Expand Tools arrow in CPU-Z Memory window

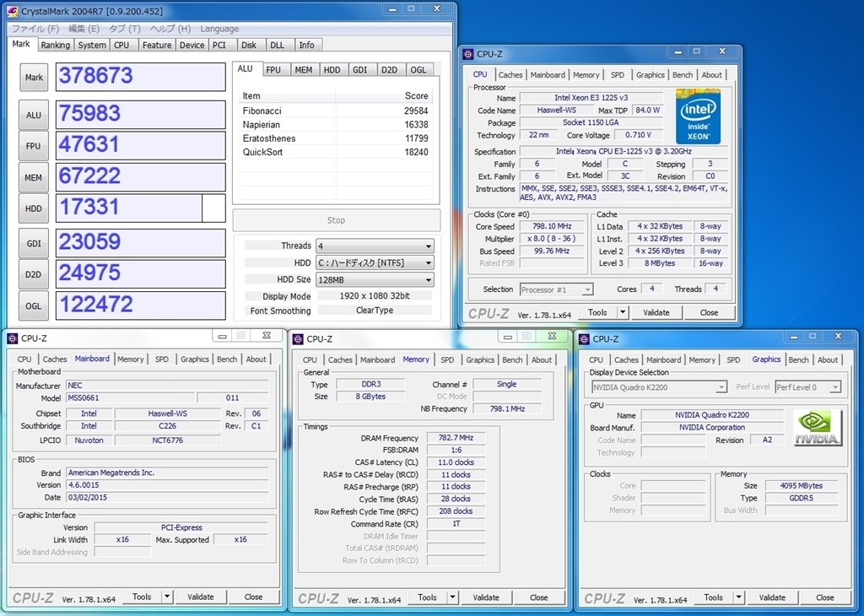coord(452,597)
